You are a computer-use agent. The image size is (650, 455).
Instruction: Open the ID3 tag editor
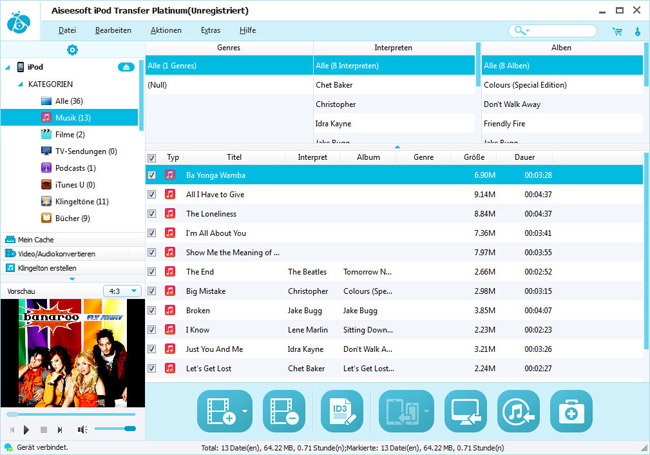(x=342, y=411)
